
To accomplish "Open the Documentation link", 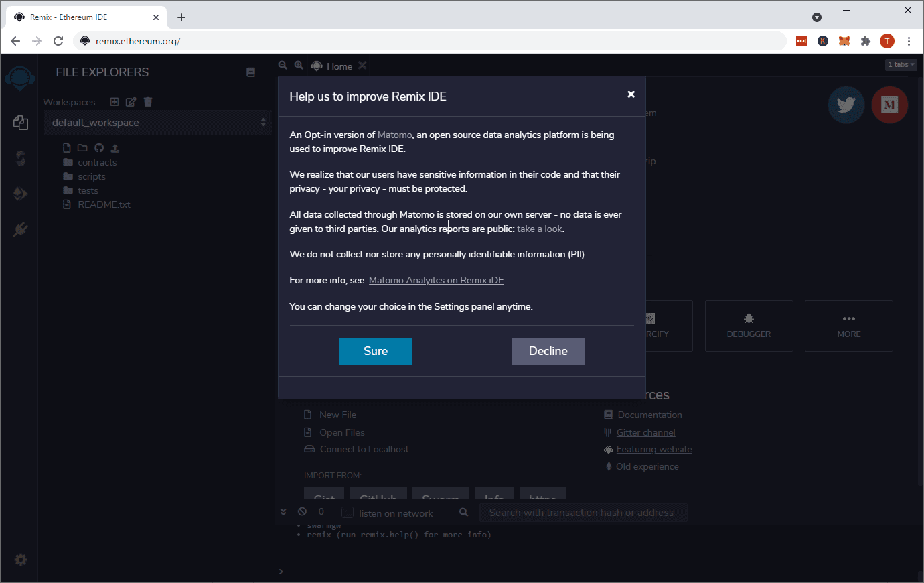I will coord(649,415).
